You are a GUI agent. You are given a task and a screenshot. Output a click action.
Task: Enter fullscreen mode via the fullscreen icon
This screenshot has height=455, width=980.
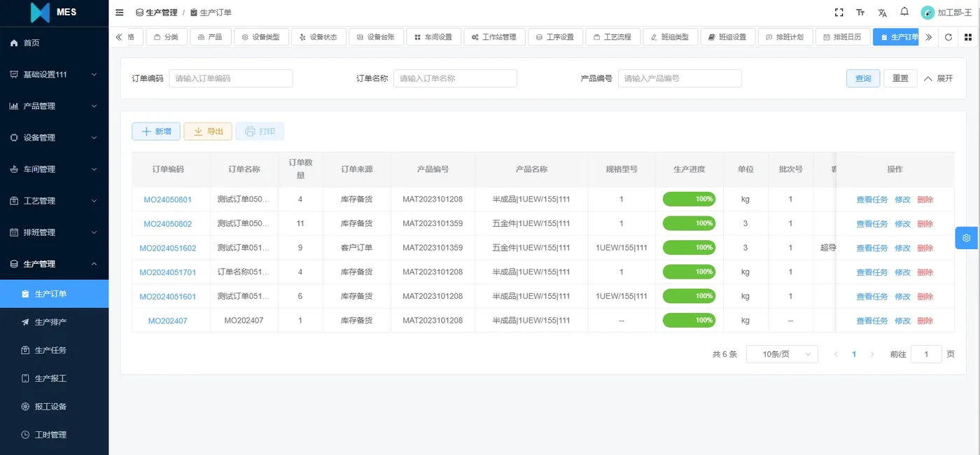click(839, 12)
